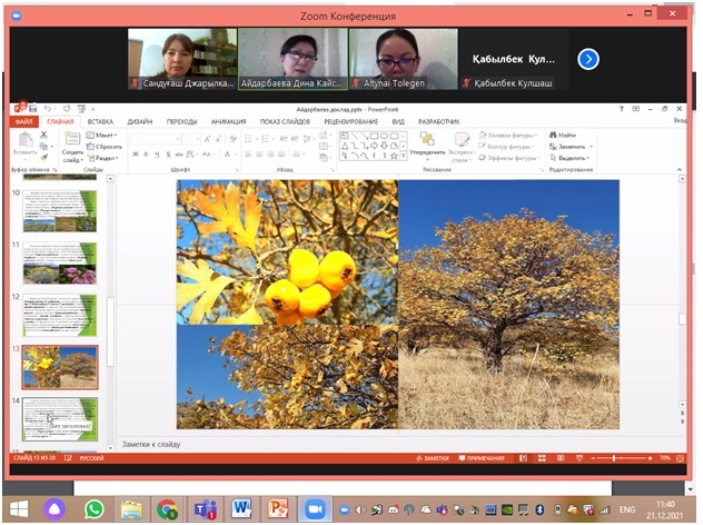Click the Reset (Сбросить) slide button
Image resolution: width=703 pixels, height=525 pixels.
(105, 147)
